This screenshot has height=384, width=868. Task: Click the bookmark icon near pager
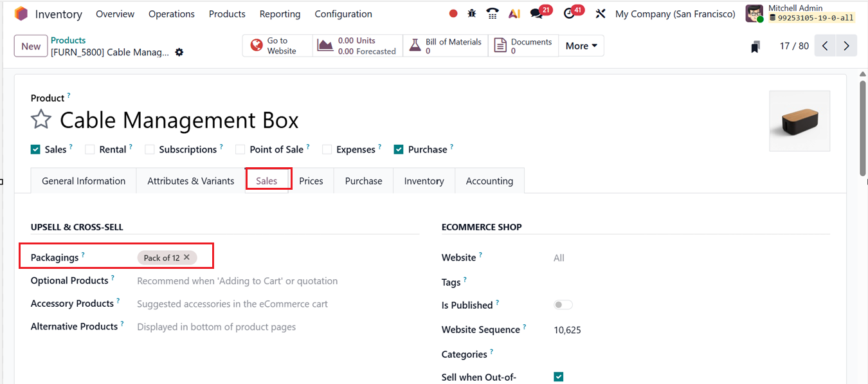tap(755, 46)
